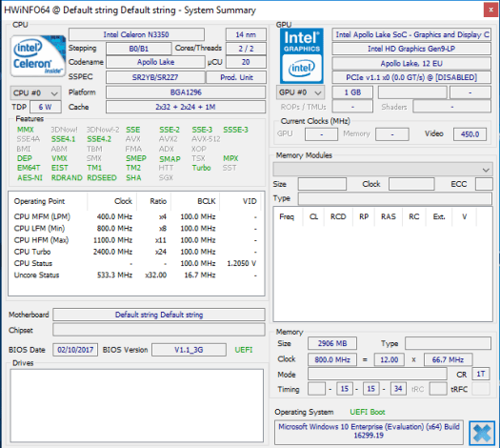Screen dimensions: 500x448
Task: Select the CPU Turbo operating point row
Action: (136, 252)
